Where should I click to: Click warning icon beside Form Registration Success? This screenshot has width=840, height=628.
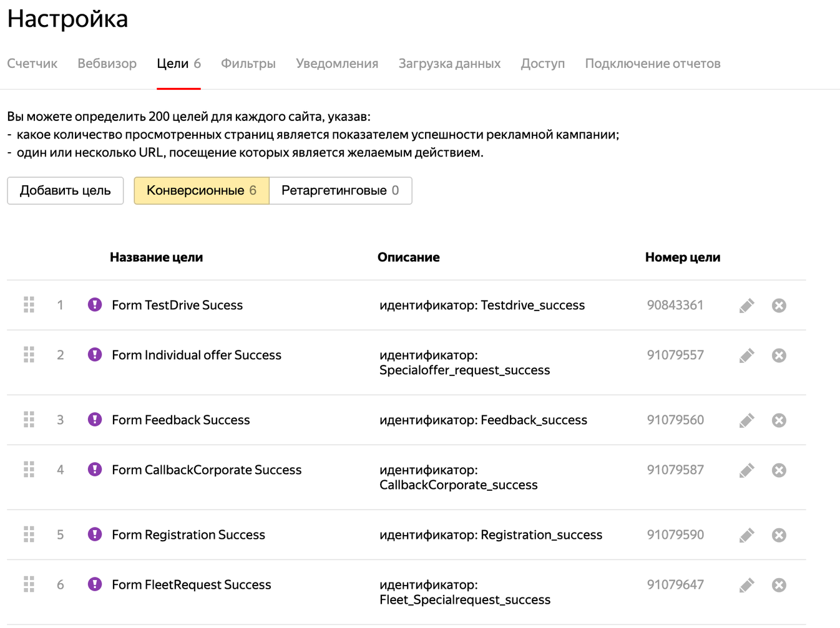coord(95,534)
